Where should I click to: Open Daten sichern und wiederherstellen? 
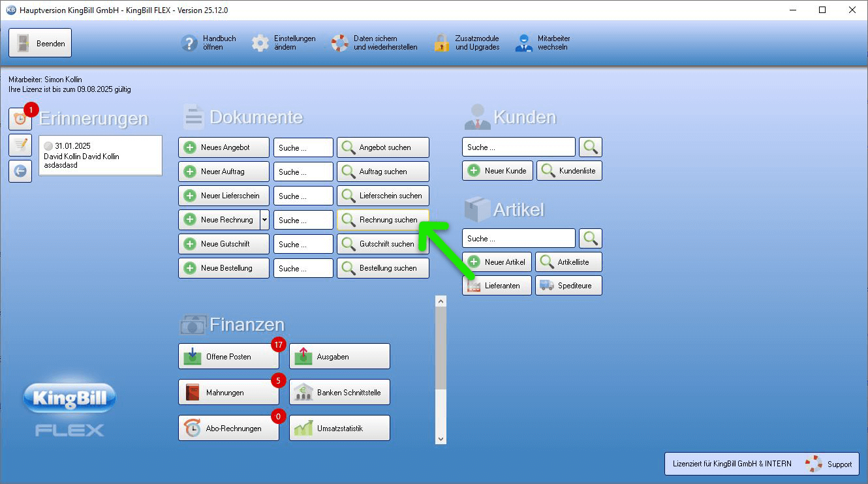tap(375, 43)
